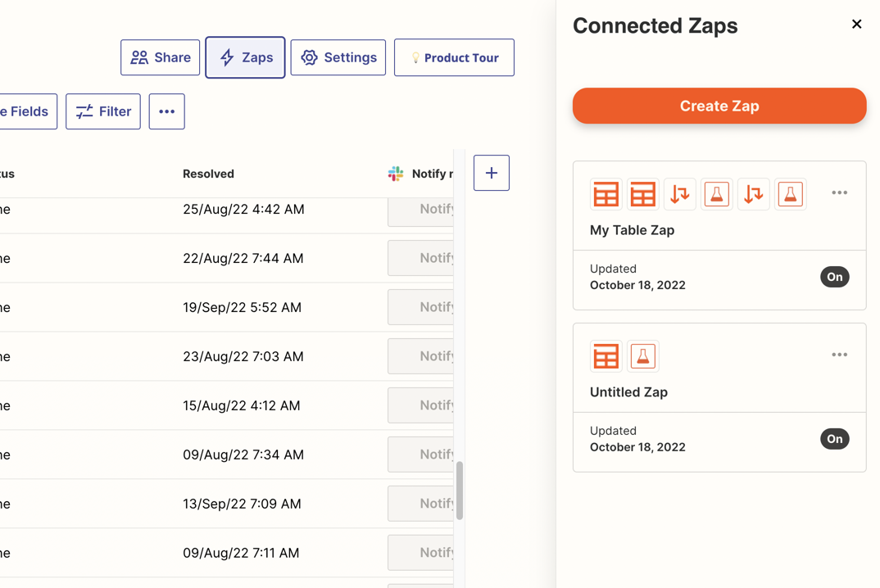
Task: Switch to the Settings tab
Action: tap(338, 57)
